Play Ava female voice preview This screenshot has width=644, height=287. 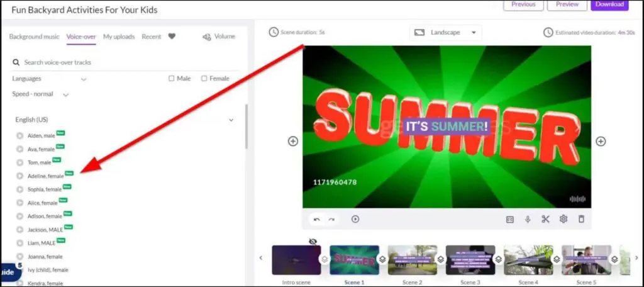[19, 149]
